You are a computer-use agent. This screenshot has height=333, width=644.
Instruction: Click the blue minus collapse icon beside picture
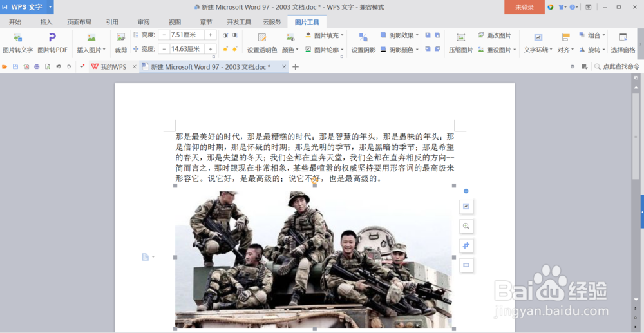tap(466, 191)
